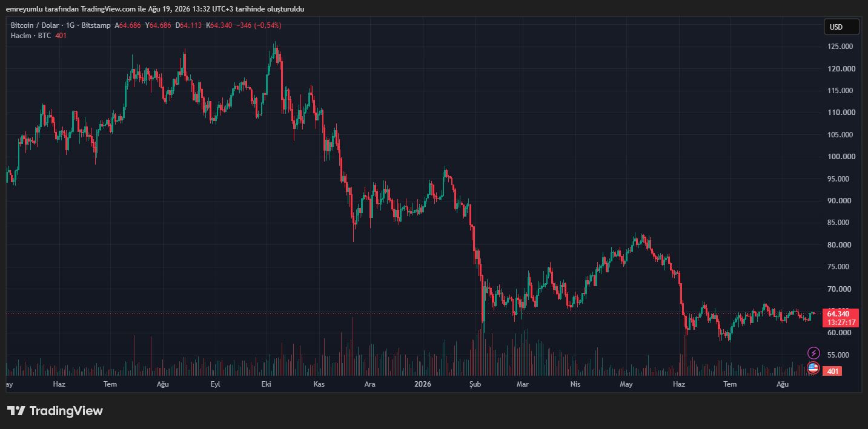This screenshot has width=868, height=429.
Task: Click the 2026 year label on time axis
Action: click(x=423, y=384)
